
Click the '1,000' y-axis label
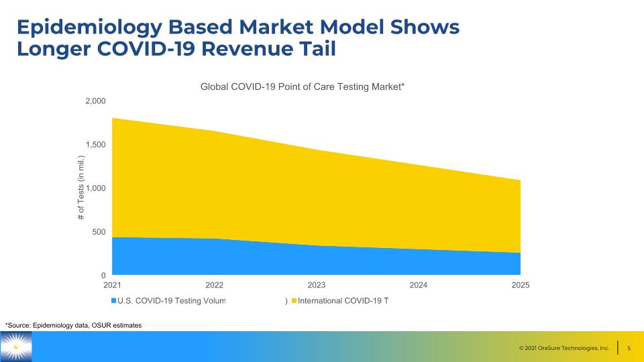[x=95, y=188]
